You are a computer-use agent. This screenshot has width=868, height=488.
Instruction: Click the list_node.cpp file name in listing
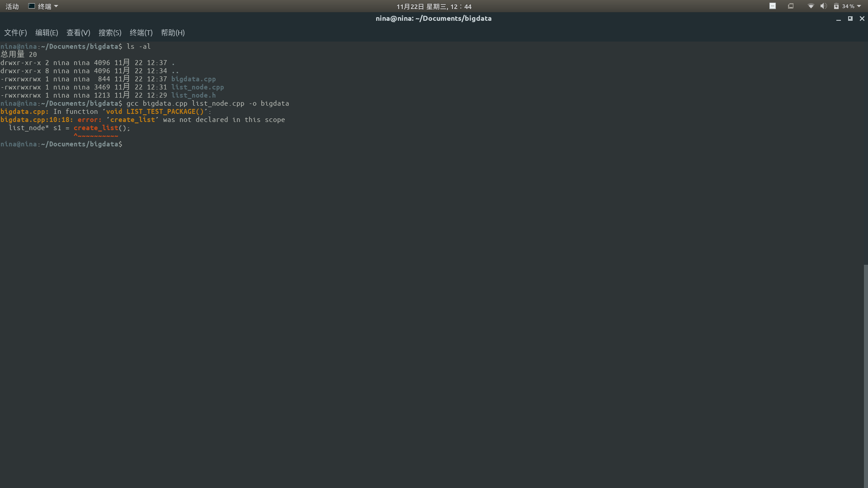tap(198, 87)
